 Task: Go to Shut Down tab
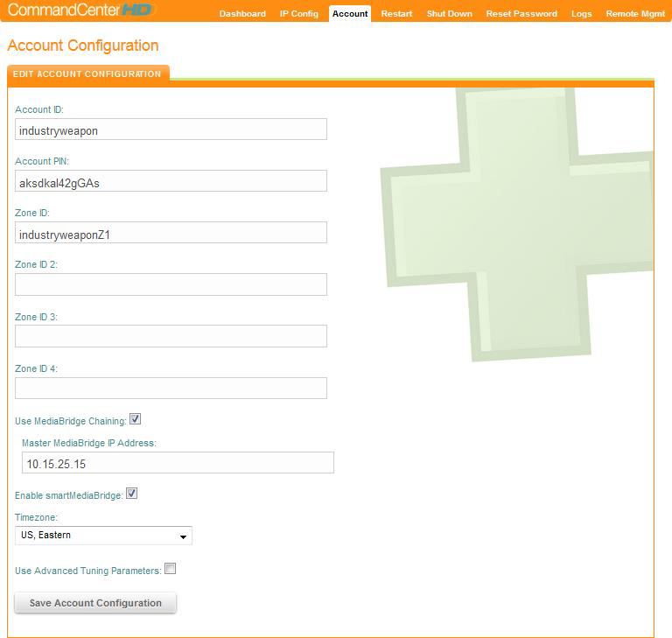(x=449, y=14)
